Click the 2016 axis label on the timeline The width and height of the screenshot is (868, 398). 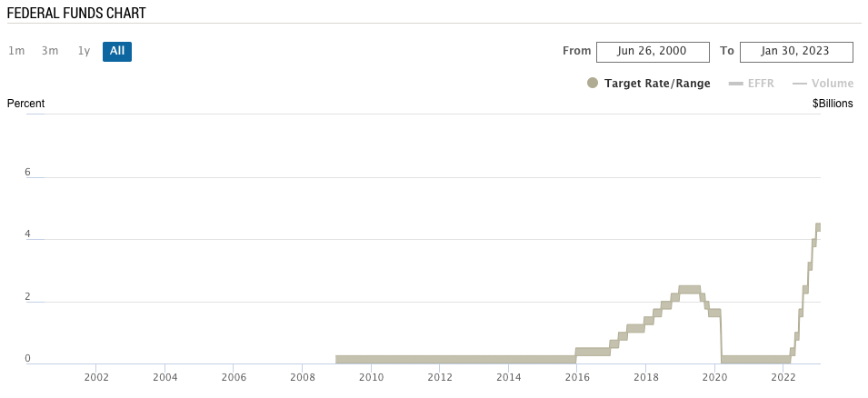577,378
